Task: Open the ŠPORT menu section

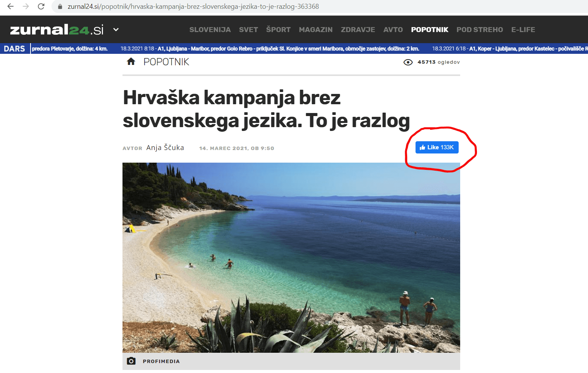Action: point(278,30)
